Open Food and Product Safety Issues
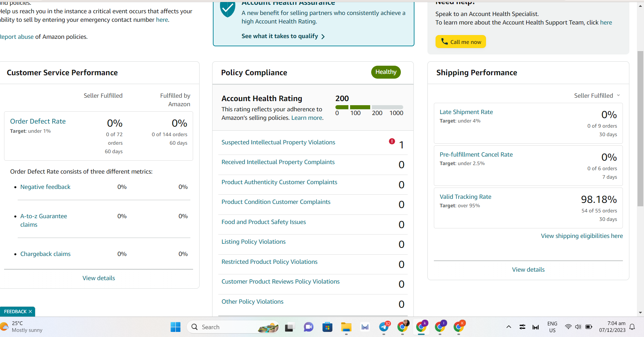 coord(264,222)
